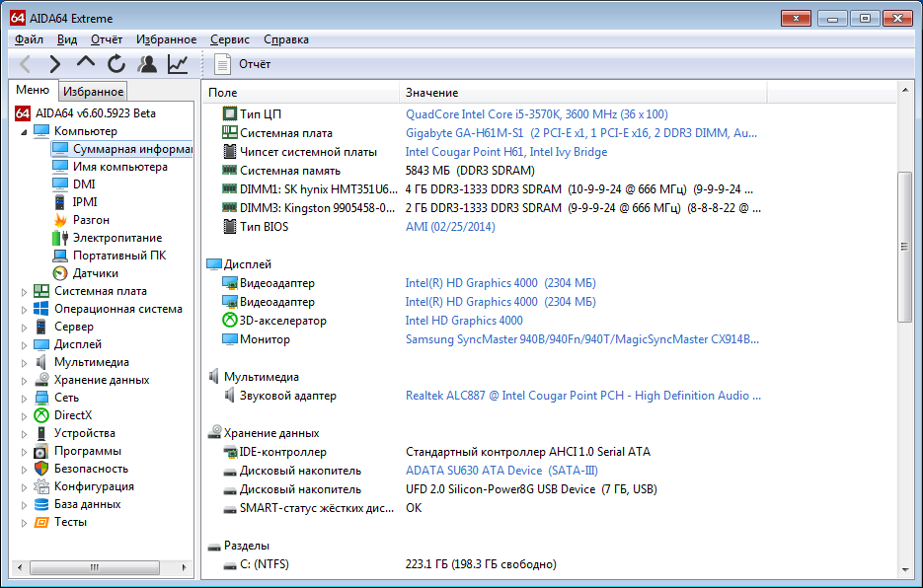Expand the Системная плата tree node

(x=24, y=291)
